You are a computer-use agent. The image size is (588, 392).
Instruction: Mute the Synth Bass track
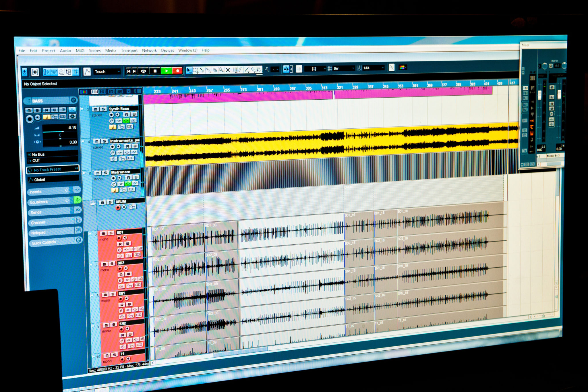click(96, 109)
